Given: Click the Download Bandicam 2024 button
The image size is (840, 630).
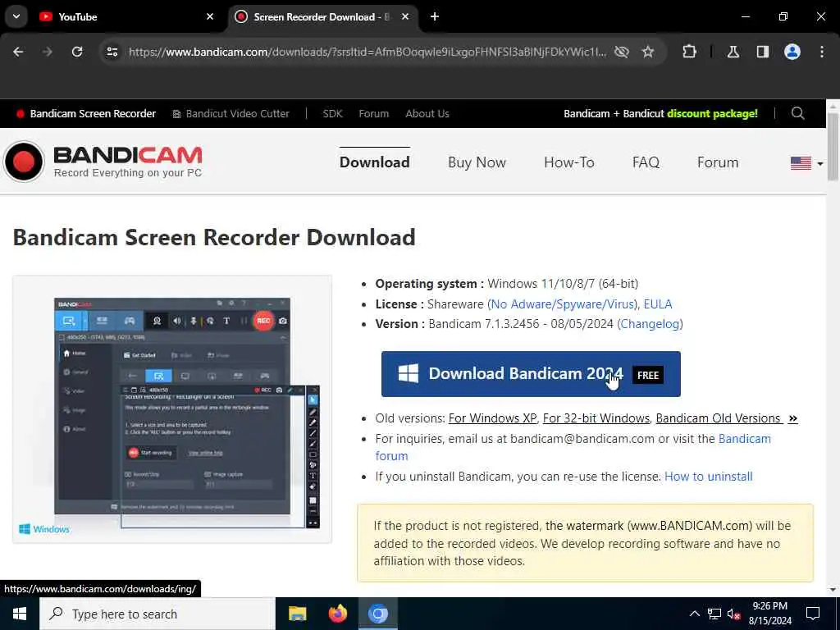Looking at the screenshot, I should pos(531,374).
